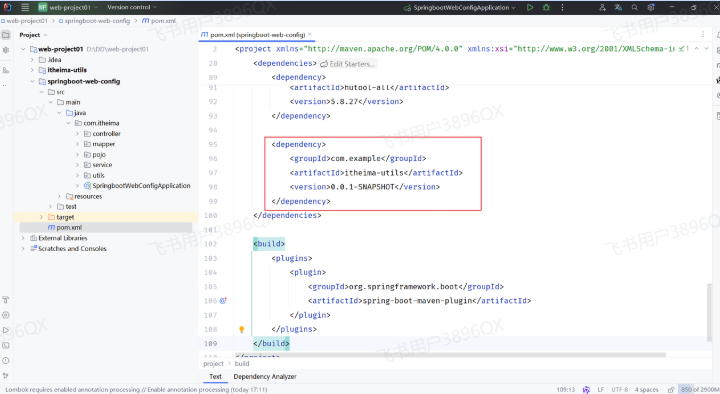Expand the itheima-utils module

tap(32, 70)
